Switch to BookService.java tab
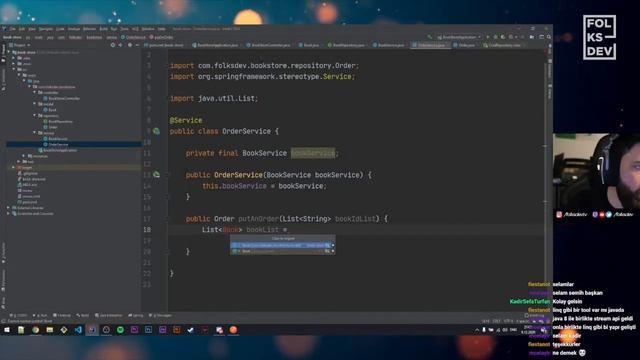The width and height of the screenshot is (640, 360). [388, 45]
